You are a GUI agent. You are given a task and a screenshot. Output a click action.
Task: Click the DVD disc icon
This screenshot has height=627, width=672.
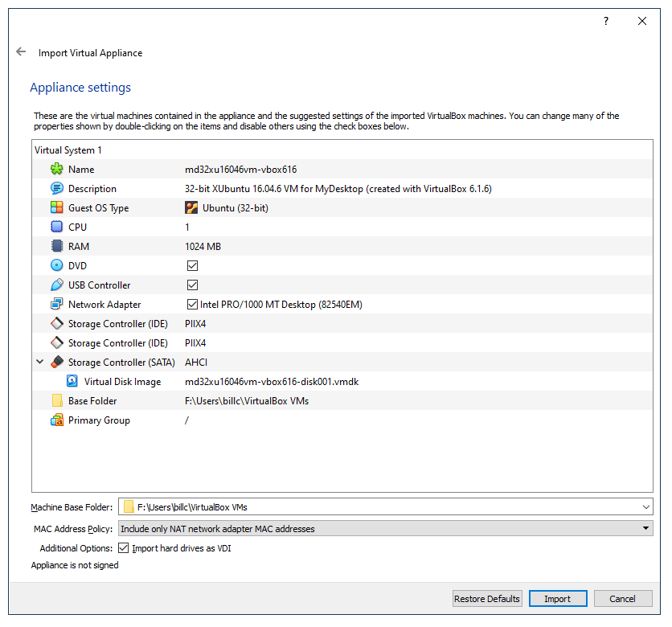tap(57, 266)
